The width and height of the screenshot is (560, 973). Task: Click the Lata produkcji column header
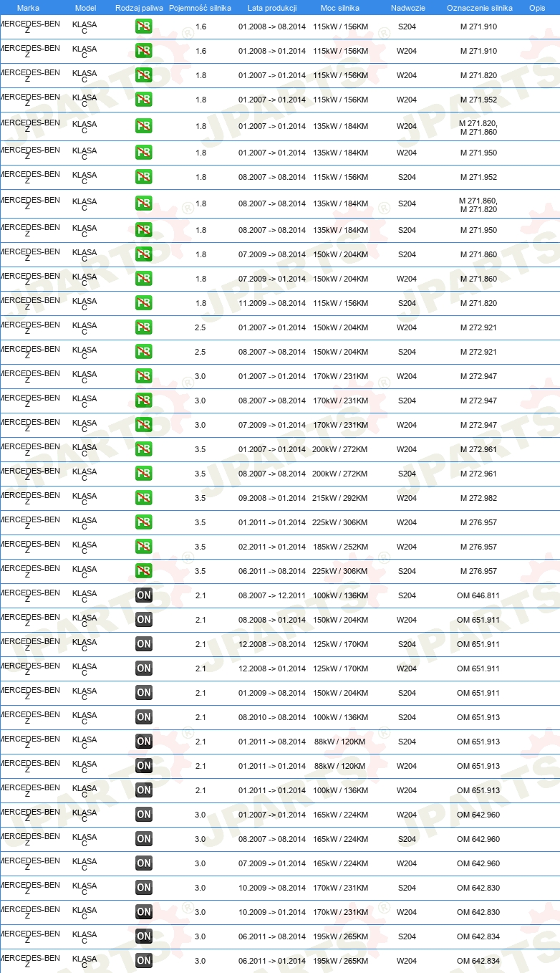click(272, 8)
